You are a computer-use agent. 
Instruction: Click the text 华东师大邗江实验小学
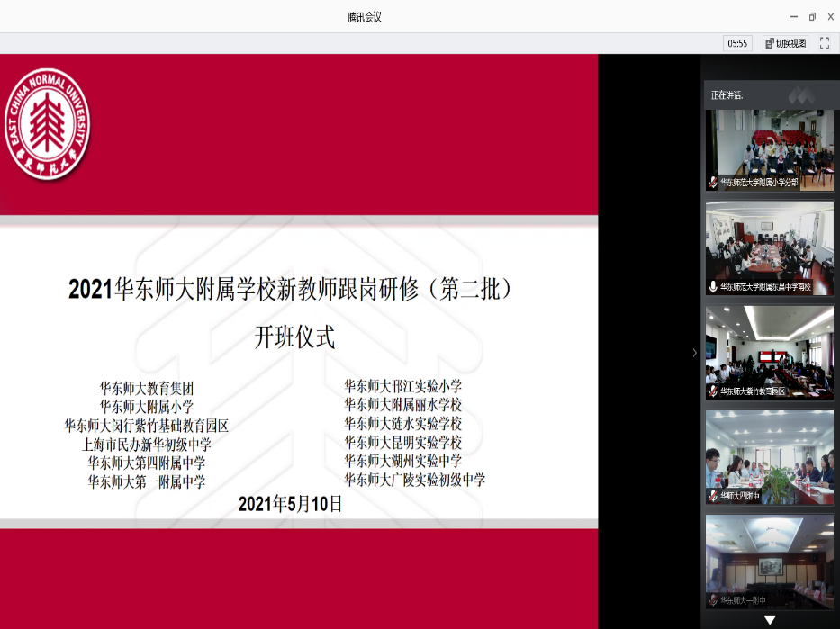[402, 386]
